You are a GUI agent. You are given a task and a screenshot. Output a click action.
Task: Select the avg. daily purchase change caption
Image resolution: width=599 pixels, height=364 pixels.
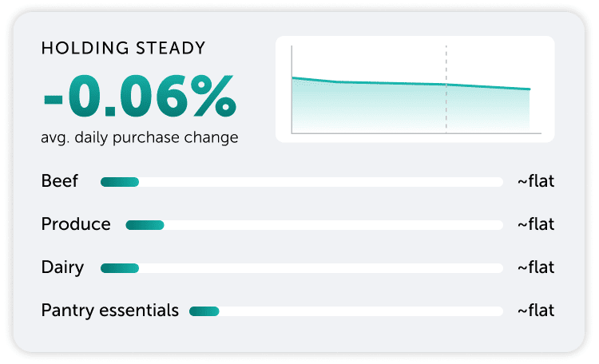tap(140, 137)
